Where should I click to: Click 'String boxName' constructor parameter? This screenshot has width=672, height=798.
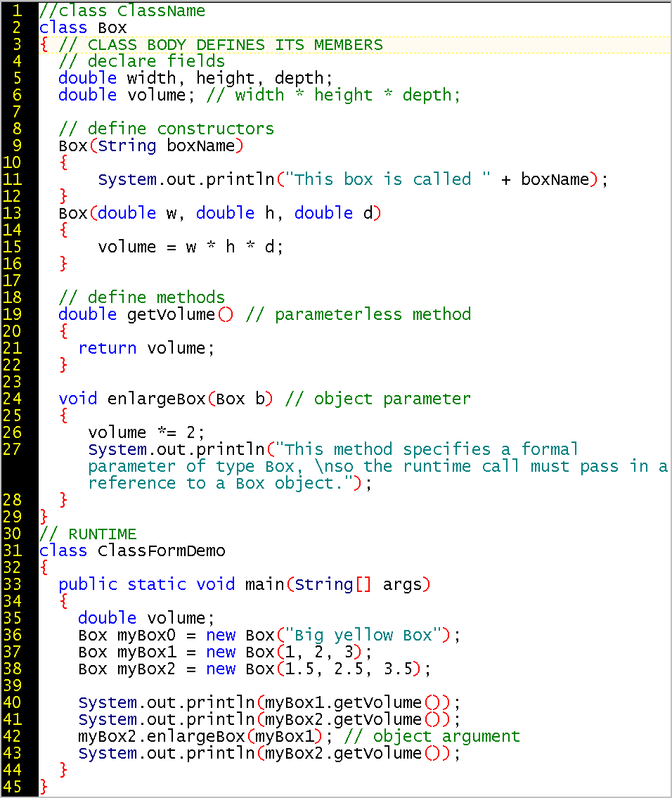coord(167,146)
